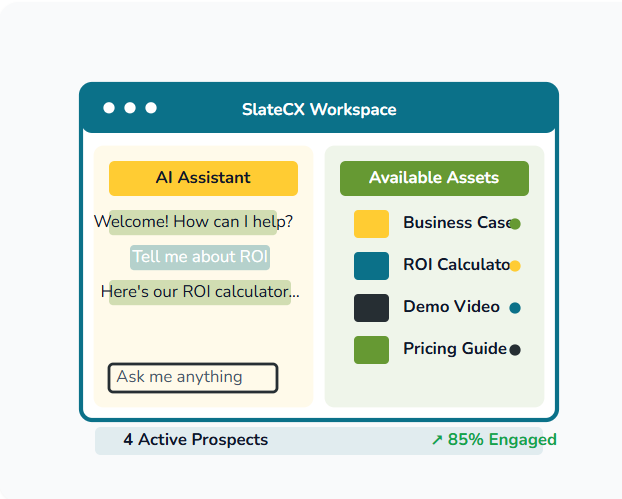This screenshot has width=622, height=499.
Task: Click the dark Demo Video asset icon
Action: click(371, 308)
